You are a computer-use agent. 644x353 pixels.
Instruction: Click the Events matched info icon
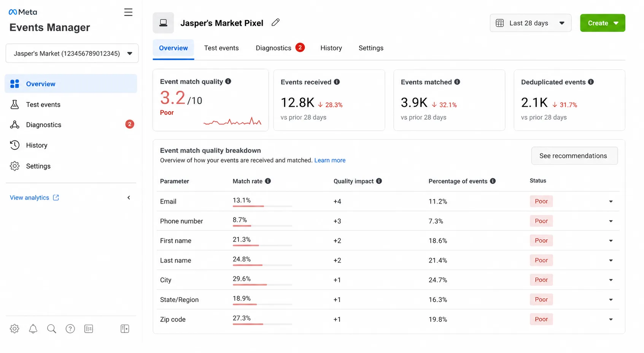point(457,82)
